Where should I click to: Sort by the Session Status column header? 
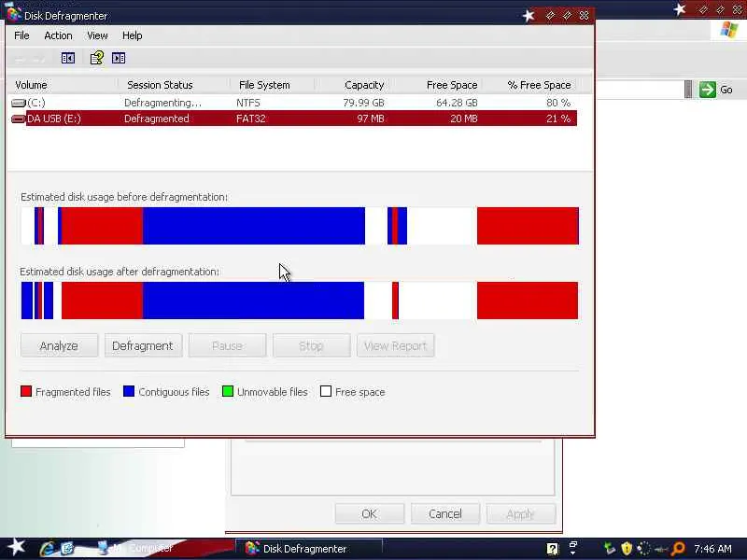pyautogui.click(x=174, y=85)
